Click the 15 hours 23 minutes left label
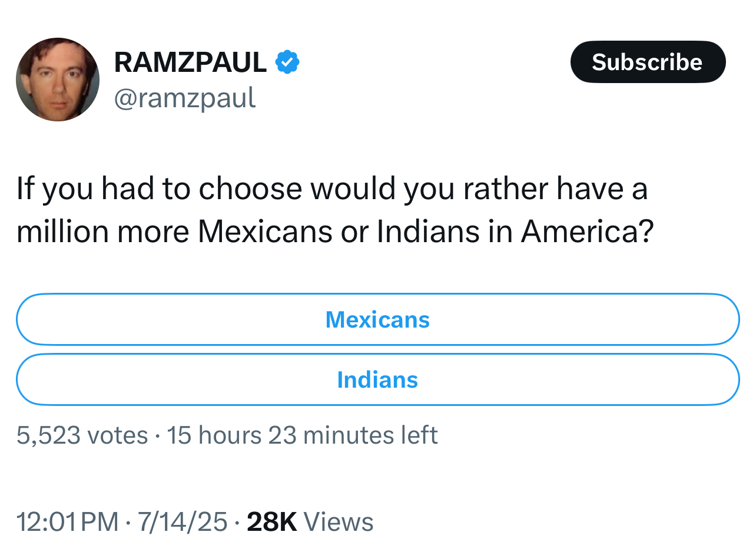Viewport: 756px width, 555px height. [302, 435]
